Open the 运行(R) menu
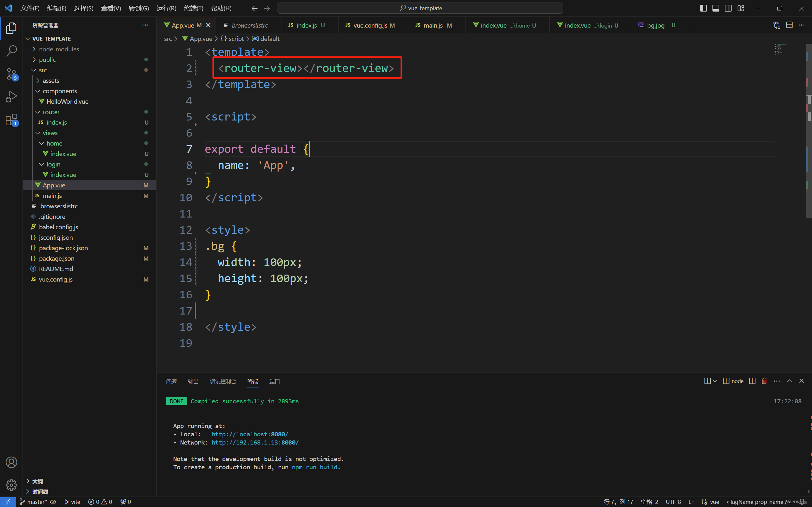 tap(166, 8)
